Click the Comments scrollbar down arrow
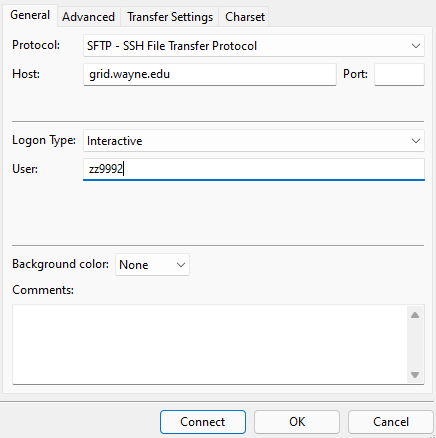Screen dimensions: 436x438 click(415, 375)
